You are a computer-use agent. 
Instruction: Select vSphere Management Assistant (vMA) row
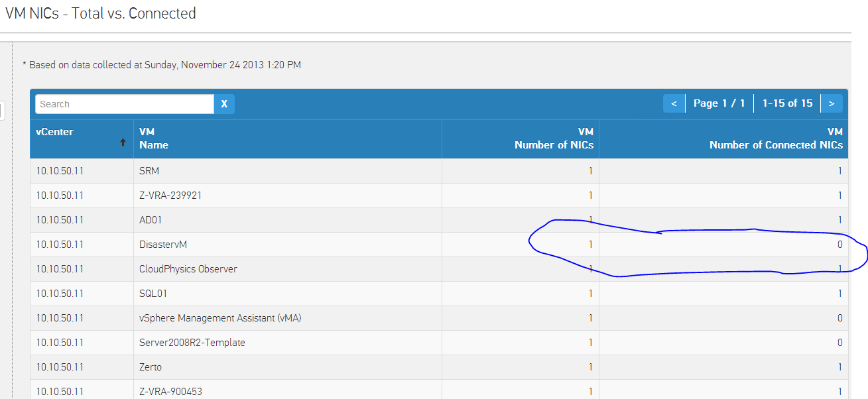[220, 318]
